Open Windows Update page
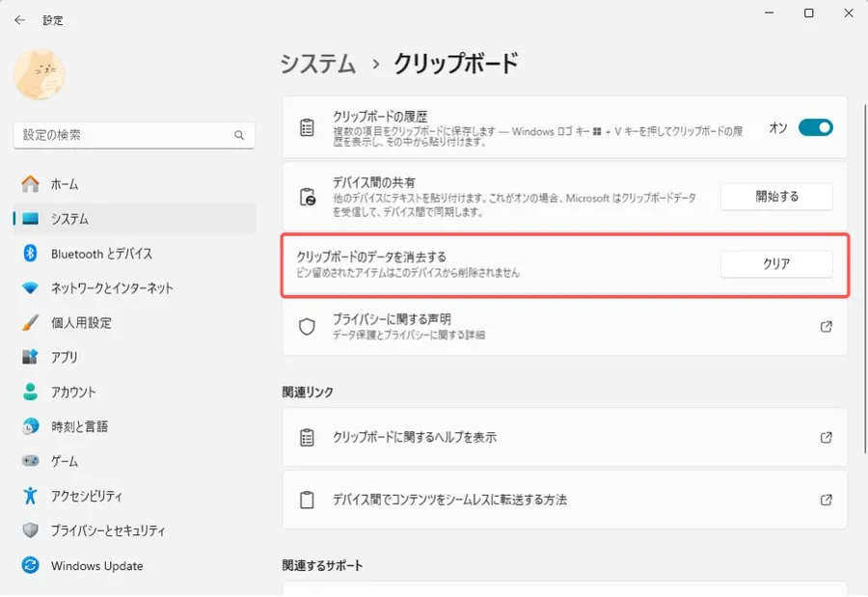 pyautogui.click(x=96, y=566)
